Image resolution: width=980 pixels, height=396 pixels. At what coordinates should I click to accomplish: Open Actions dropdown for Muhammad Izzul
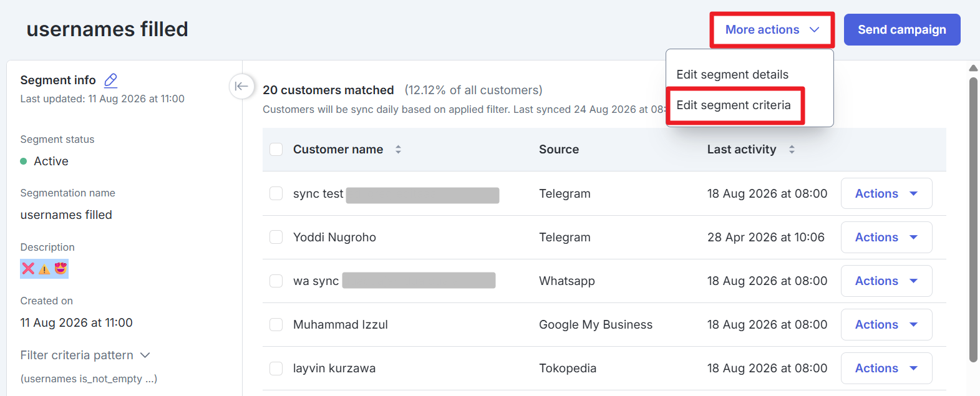click(x=886, y=324)
